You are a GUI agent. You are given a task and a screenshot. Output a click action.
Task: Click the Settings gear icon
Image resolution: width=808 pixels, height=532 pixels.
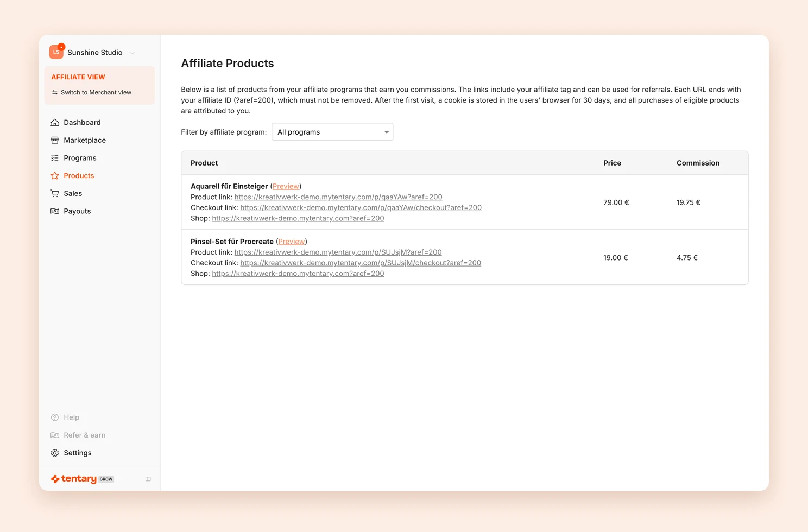[55, 453]
